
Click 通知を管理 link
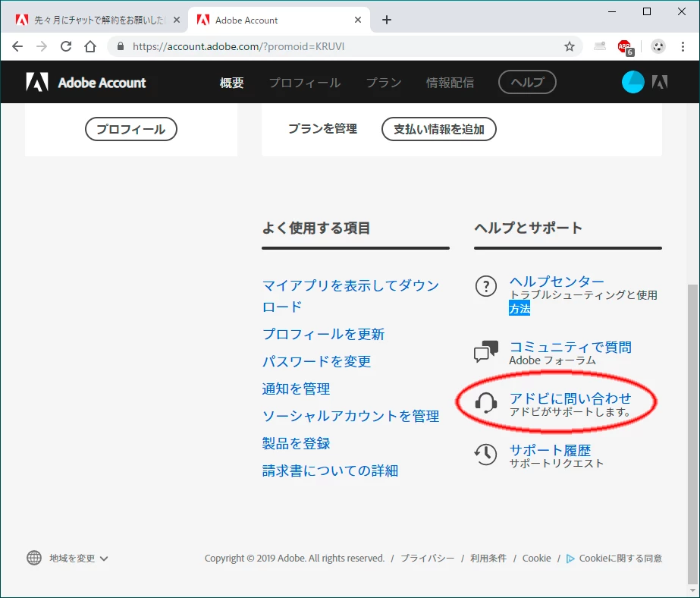pyautogui.click(x=296, y=389)
